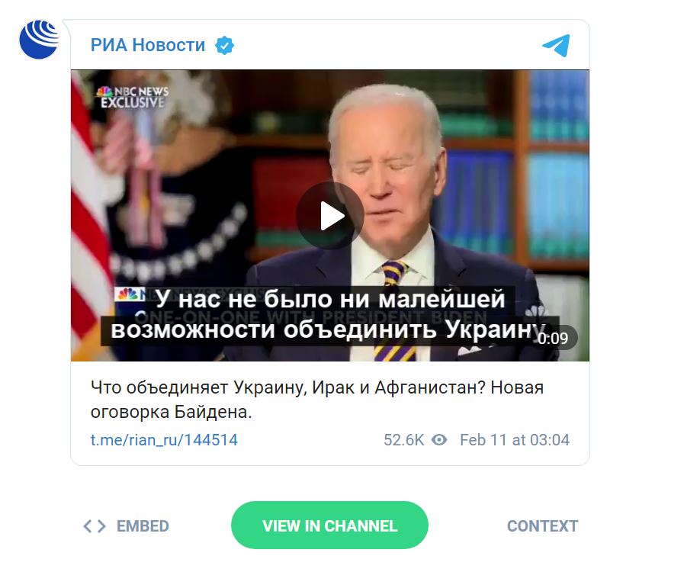Click the Russian subtitle text on video
The width and height of the screenshot is (700, 588).
pos(330,315)
